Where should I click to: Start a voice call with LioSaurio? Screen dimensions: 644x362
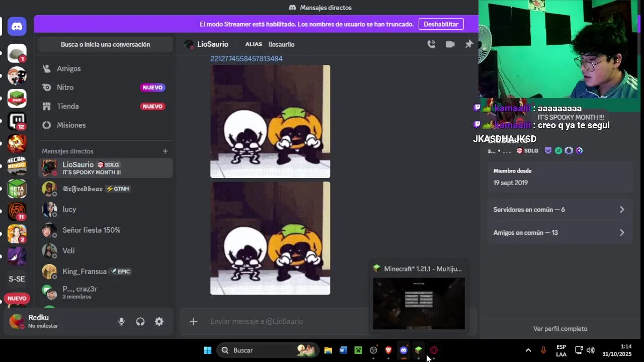[431, 44]
